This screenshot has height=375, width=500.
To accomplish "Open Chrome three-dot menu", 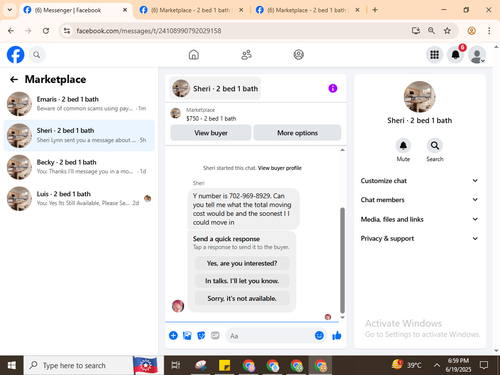I will 489,31.
